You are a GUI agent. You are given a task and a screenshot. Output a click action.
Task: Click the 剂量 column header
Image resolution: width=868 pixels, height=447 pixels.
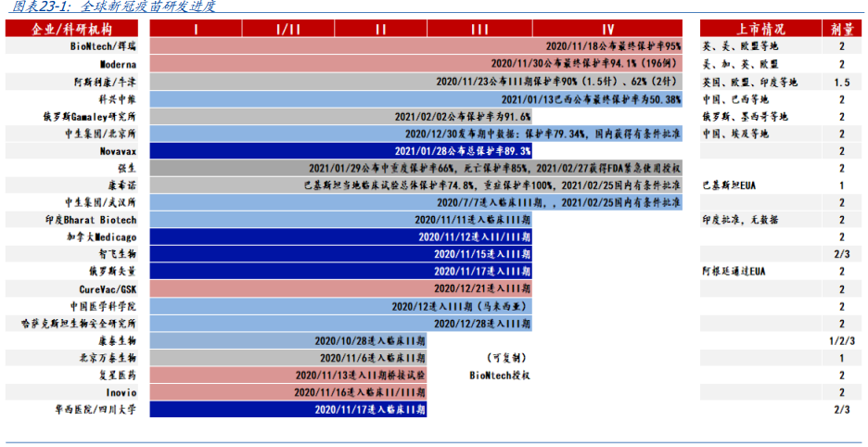click(x=841, y=29)
